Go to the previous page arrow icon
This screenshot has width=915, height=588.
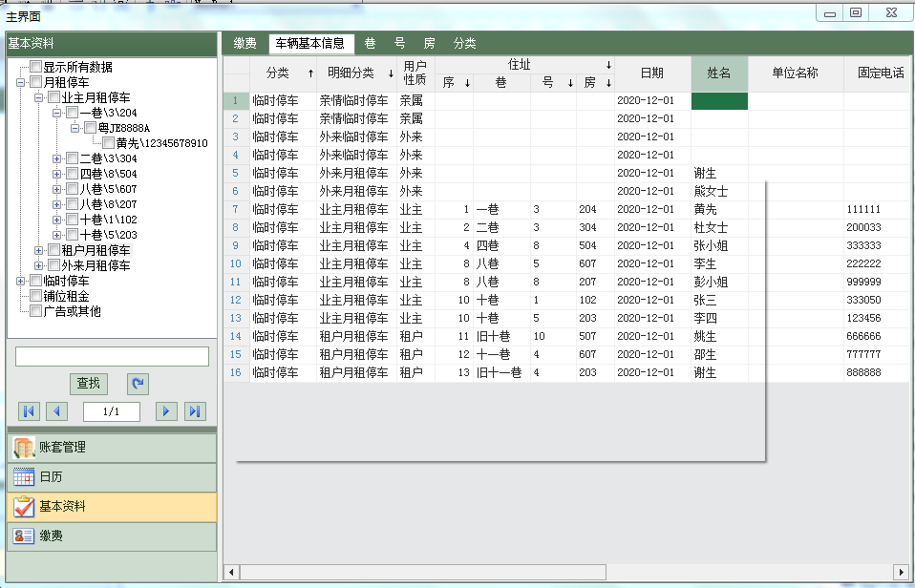tap(56, 411)
